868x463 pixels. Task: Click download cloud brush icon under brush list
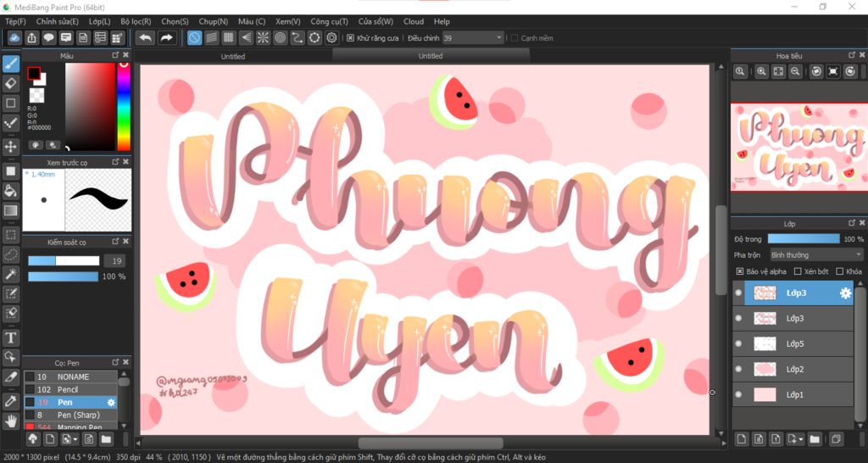pyautogui.click(x=33, y=439)
